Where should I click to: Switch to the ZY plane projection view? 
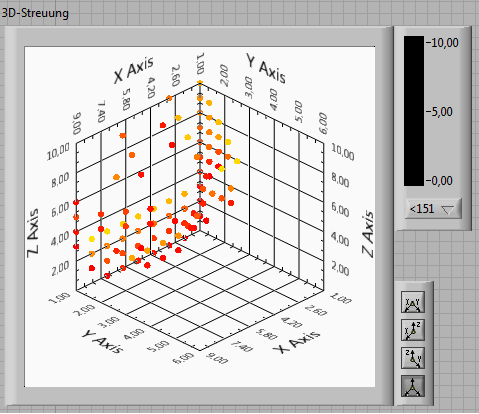413,358
